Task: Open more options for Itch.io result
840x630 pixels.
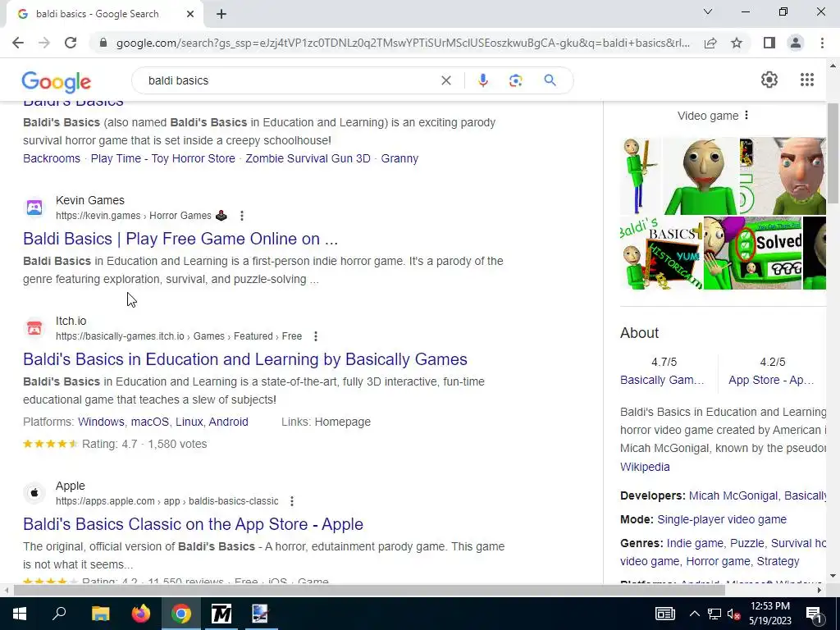Action: click(316, 336)
